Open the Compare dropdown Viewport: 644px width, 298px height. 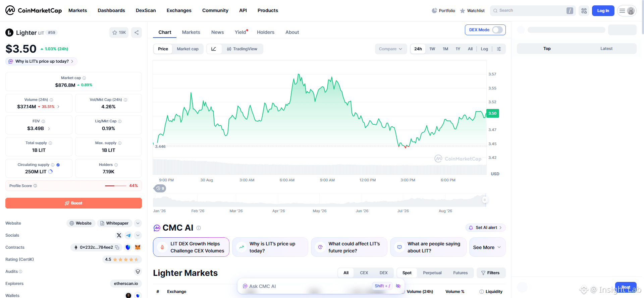tap(391, 49)
